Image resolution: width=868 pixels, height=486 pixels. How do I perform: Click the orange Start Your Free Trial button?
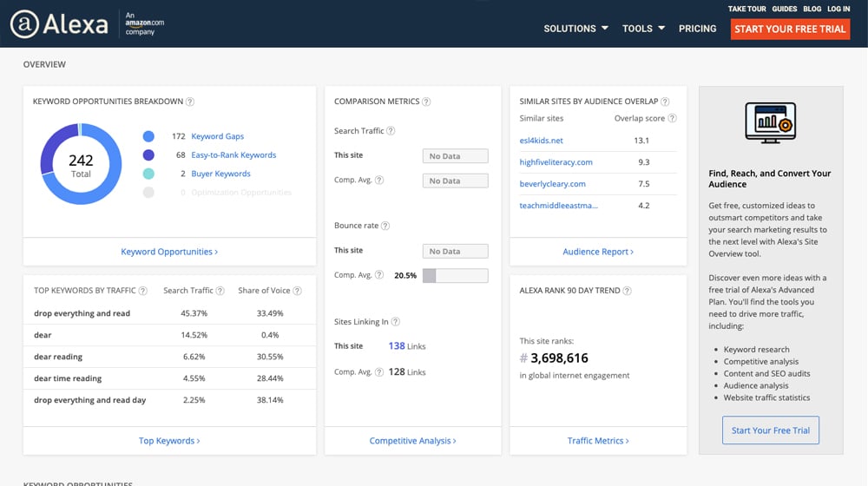coord(790,29)
